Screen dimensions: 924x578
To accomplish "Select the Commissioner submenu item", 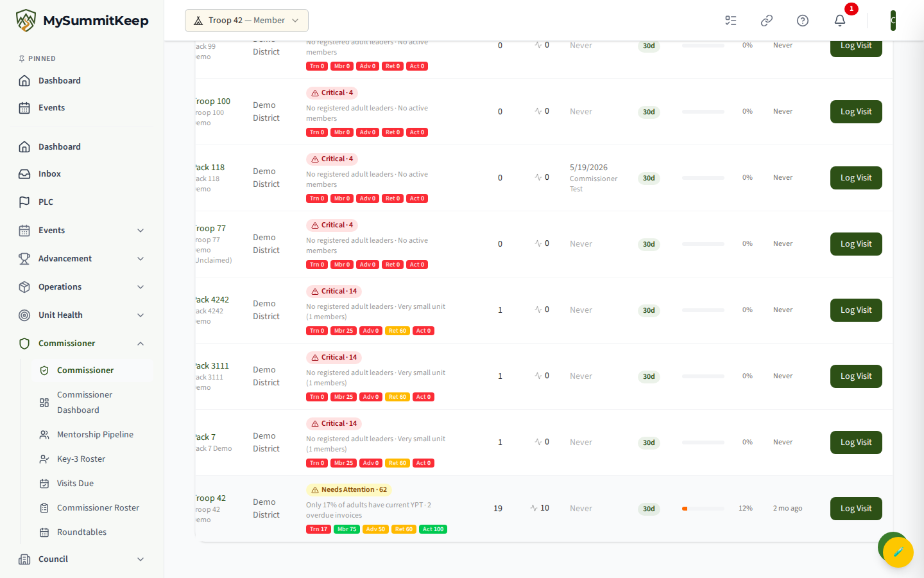I will tap(92, 371).
